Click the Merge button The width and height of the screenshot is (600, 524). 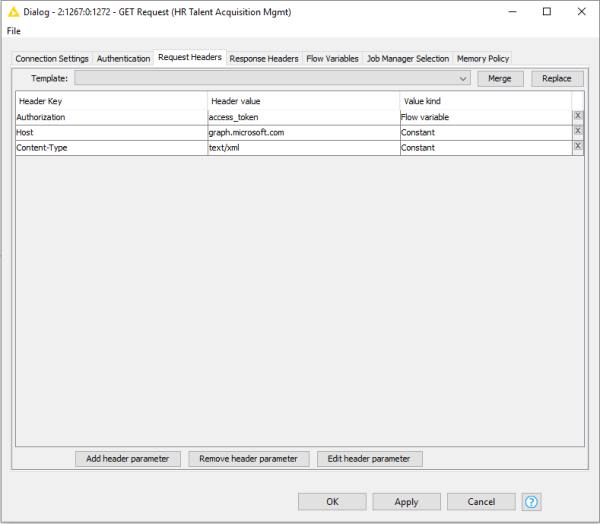point(500,79)
